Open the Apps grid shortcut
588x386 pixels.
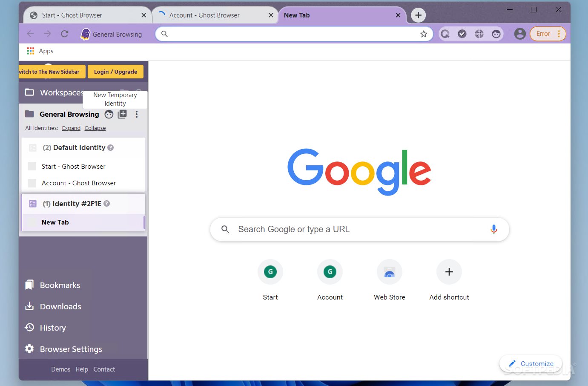(x=40, y=51)
